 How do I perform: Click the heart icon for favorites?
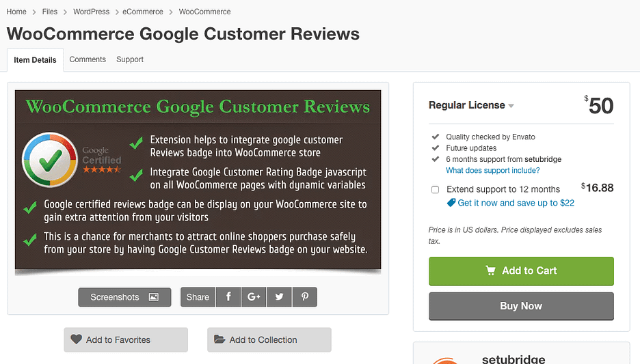coord(77,339)
